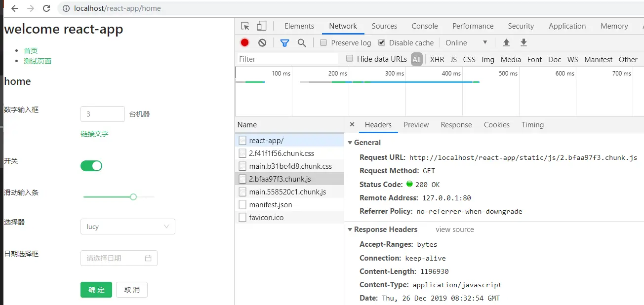The height and width of the screenshot is (305, 644).
Task: Close the request details pane
Action: (352, 125)
